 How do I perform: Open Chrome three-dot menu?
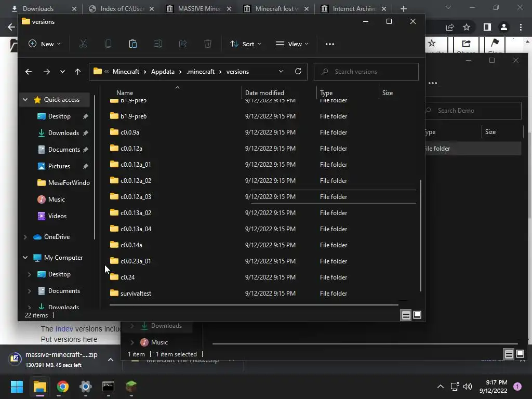[521, 27]
